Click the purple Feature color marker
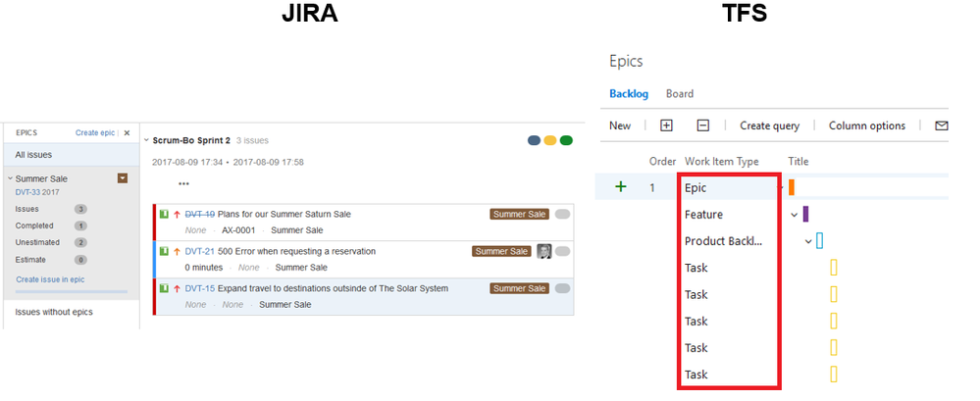Viewport: 980px width, 401px height. pos(805,215)
